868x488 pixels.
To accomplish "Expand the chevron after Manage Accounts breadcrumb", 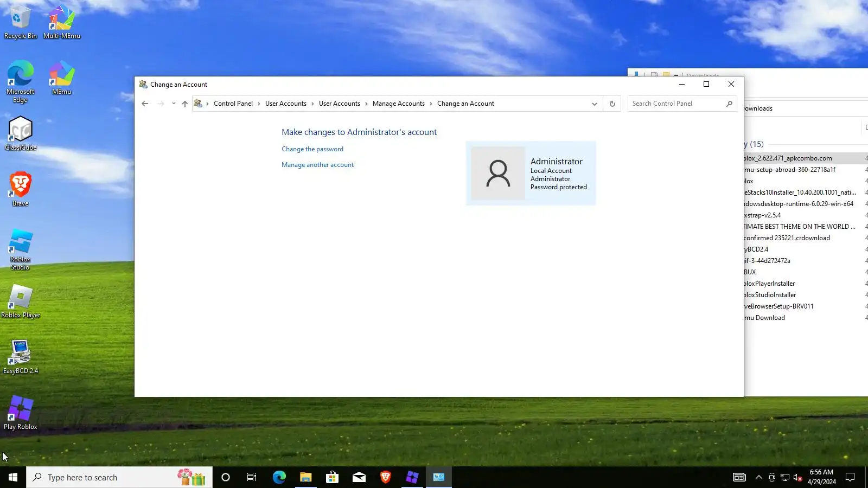I will [x=431, y=104].
